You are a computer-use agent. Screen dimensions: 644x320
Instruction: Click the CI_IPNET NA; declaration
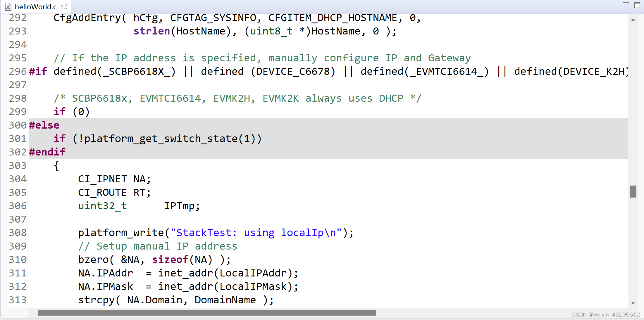115,179
